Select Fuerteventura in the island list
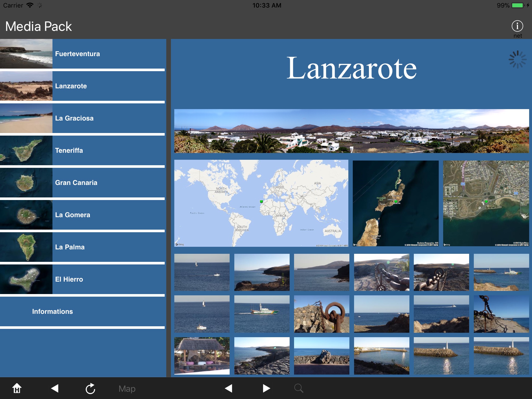The width and height of the screenshot is (532, 399). (77, 54)
